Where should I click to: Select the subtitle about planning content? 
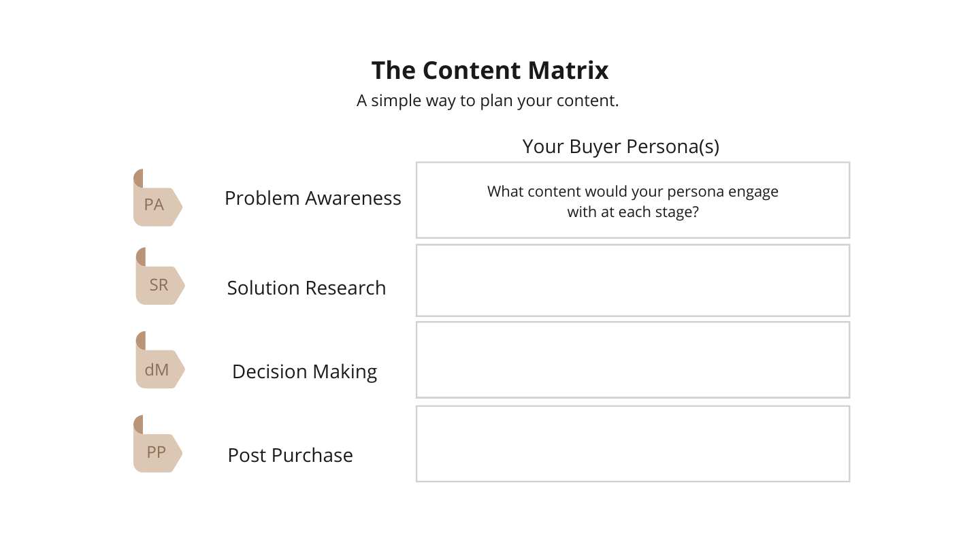point(488,101)
